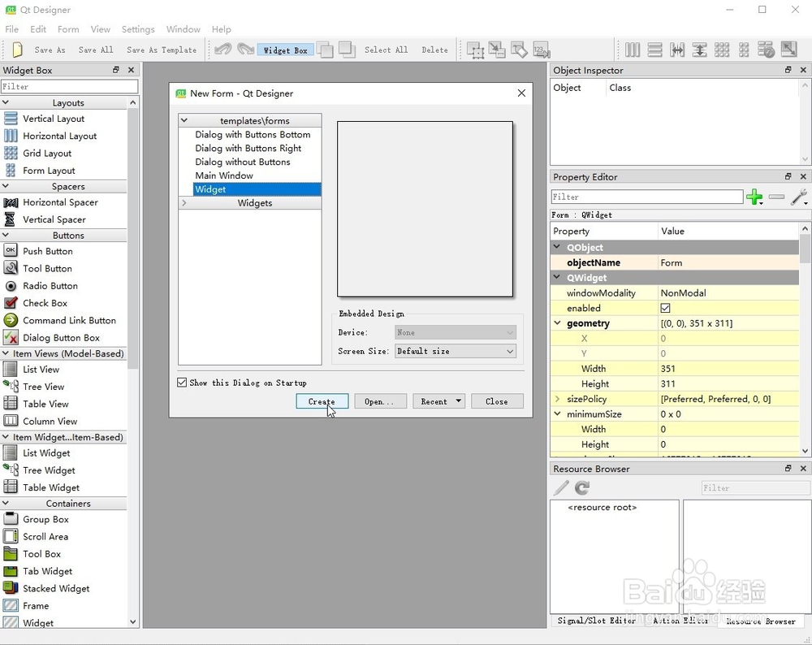Click the Break Layout toolbar icon

tap(766, 50)
